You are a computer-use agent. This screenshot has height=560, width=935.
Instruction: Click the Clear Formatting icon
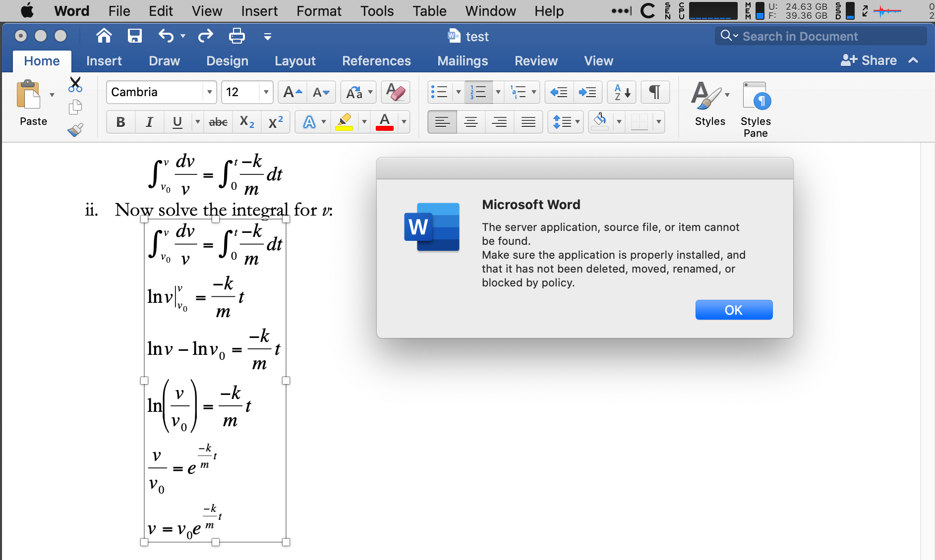point(395,92)
